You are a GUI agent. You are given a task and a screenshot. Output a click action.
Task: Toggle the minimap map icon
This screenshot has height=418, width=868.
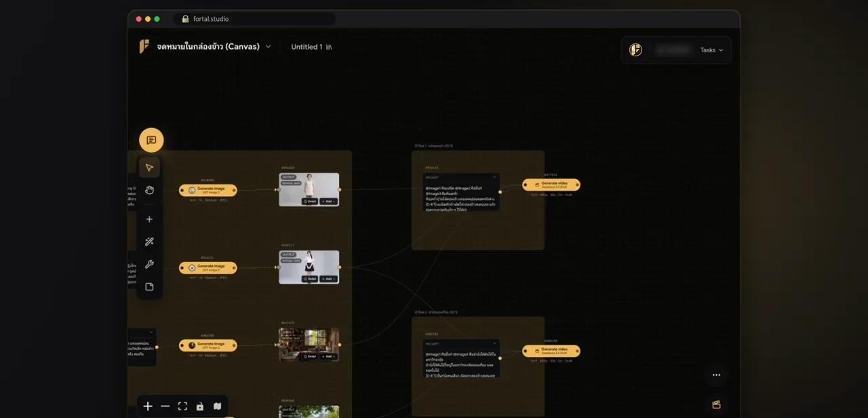tap(217, 406)
